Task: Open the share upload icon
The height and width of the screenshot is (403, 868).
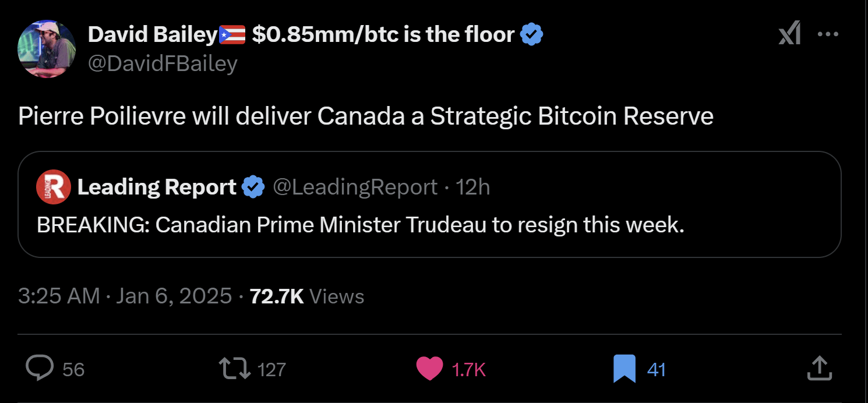Action: (x=819, y=368)
